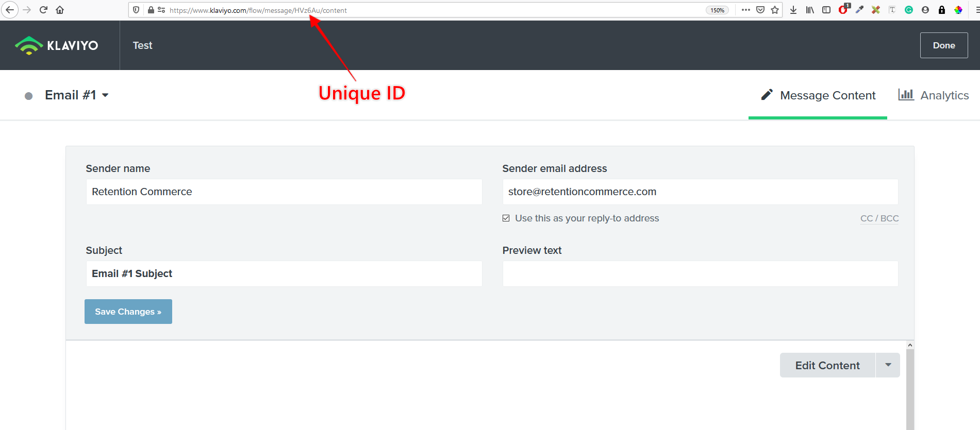Open the CC / BCC link
The height and width of the screenshot is (430, 980).
pos(879,218)
